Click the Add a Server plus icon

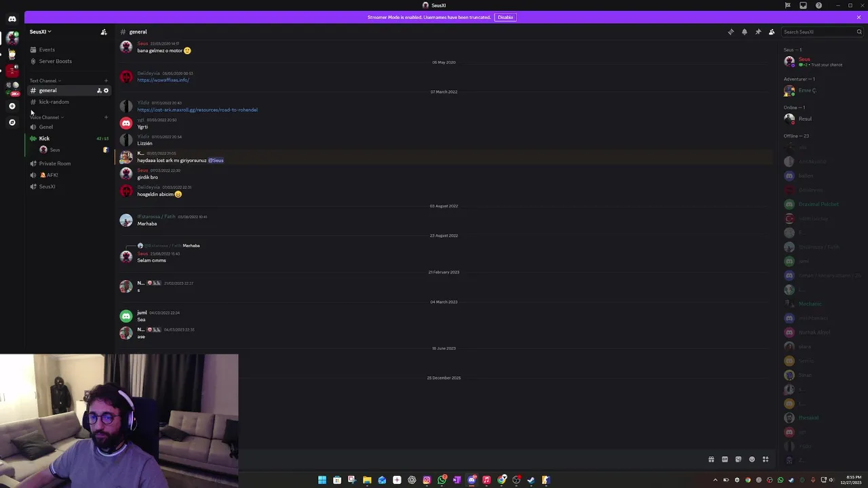(x=12, y=106)
